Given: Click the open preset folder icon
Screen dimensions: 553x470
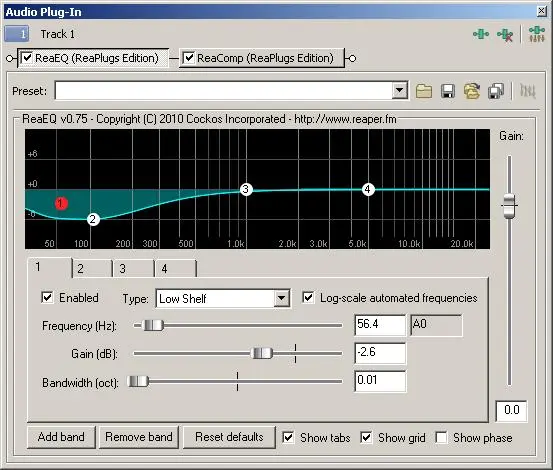Looking at the screenshot, I should click(424, 91).
